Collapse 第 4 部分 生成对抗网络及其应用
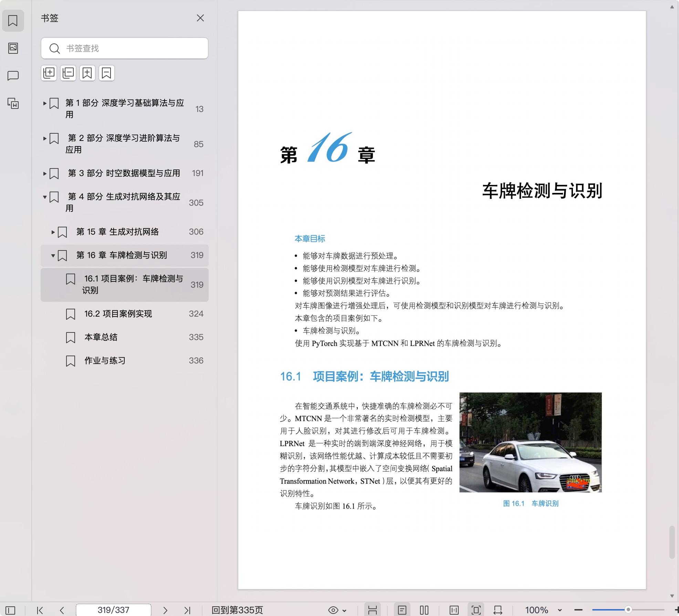The height and width of the screenshot is (616, 679). [x=45, y=197]
